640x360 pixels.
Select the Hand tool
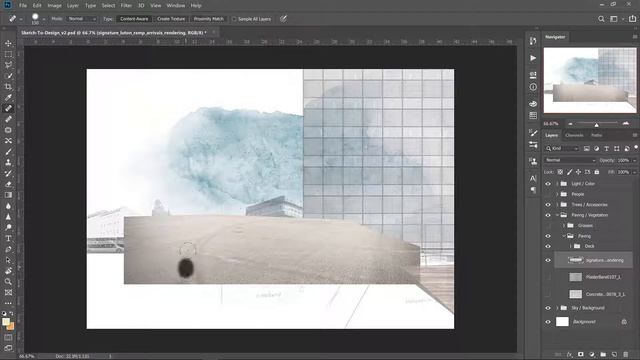8,271
